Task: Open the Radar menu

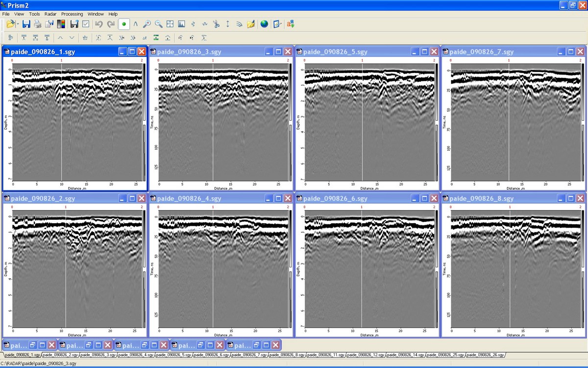Action: point(50,14)
